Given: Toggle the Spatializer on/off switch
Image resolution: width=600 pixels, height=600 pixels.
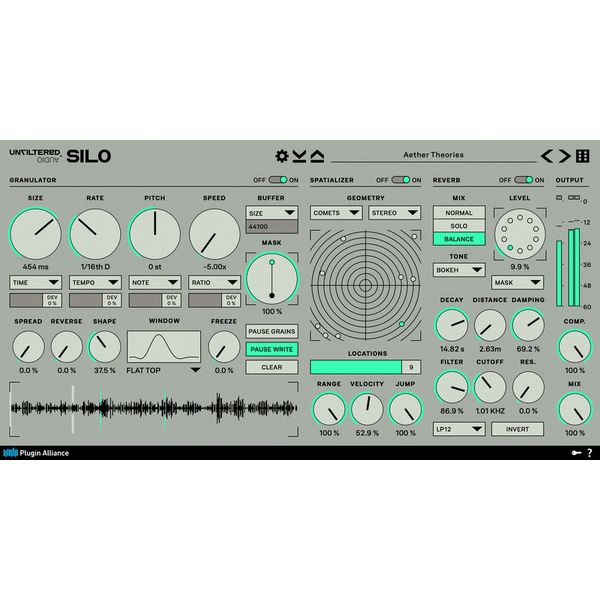Looking at the screenshot, I should click(401, 180).
